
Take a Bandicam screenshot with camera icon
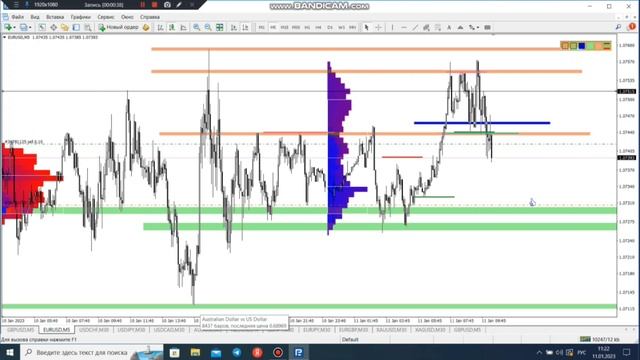(x=167, y=5)
